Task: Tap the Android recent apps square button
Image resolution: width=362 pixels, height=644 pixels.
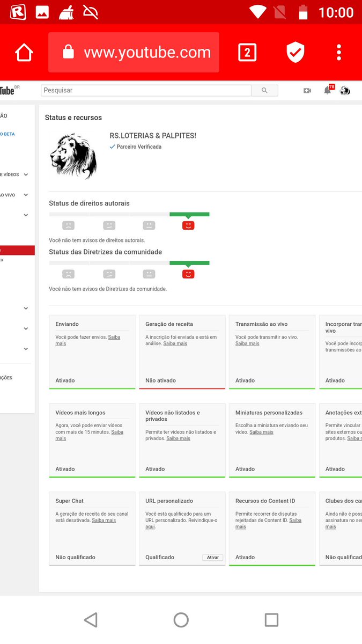Action: [271, 620]
